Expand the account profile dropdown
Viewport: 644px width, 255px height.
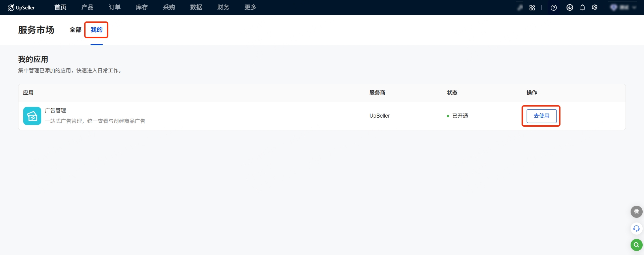(x=623, y=7)
